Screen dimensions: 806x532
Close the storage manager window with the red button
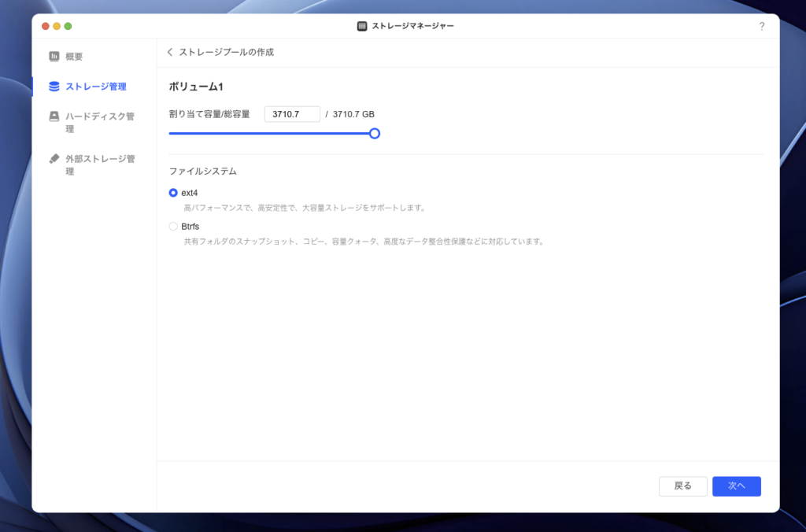45,26
